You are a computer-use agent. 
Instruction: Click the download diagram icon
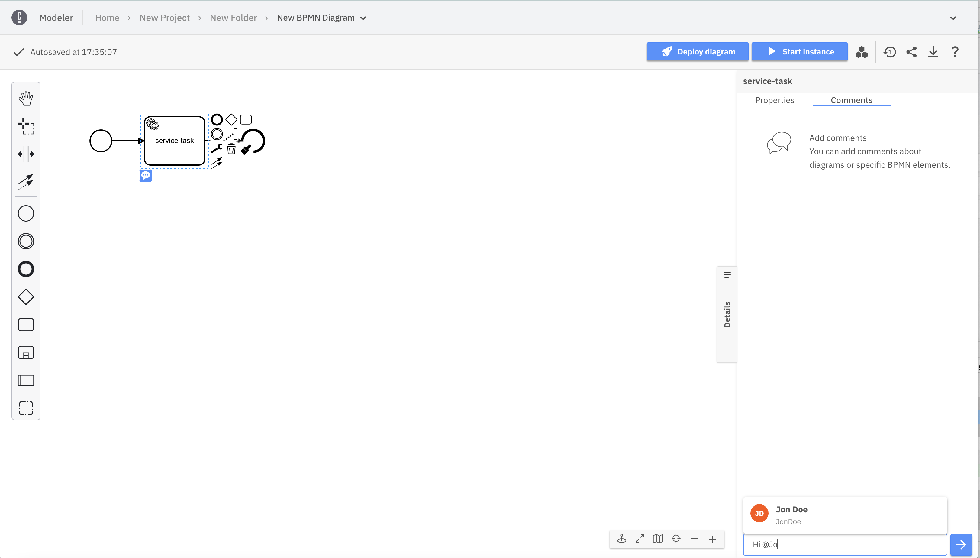click(x=933, y=52)
